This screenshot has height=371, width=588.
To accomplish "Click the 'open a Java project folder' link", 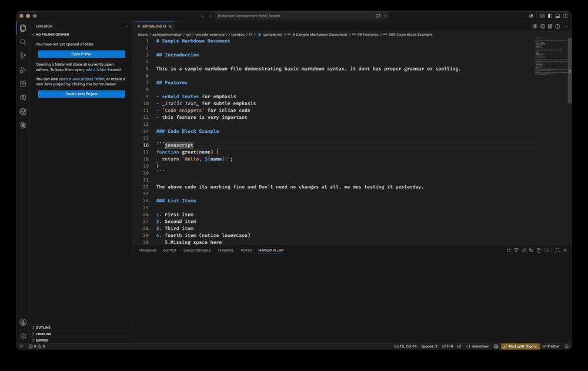I will (81, 79).
